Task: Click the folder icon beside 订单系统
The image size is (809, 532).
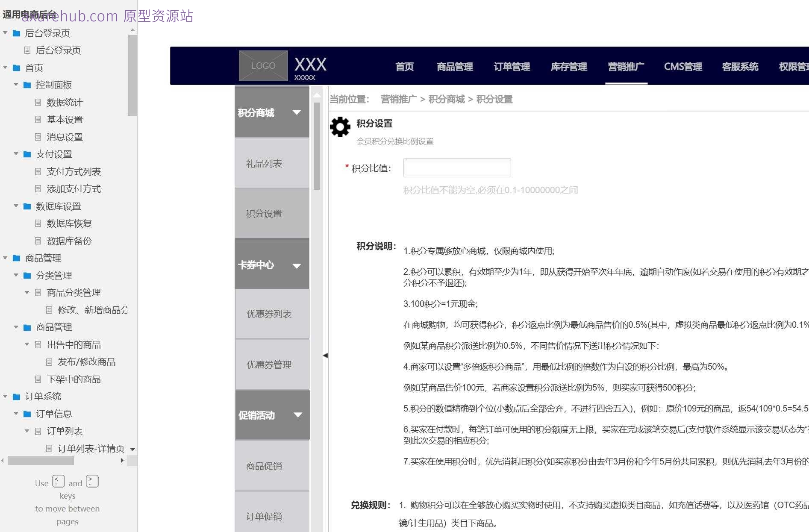Action: [16, 396]
